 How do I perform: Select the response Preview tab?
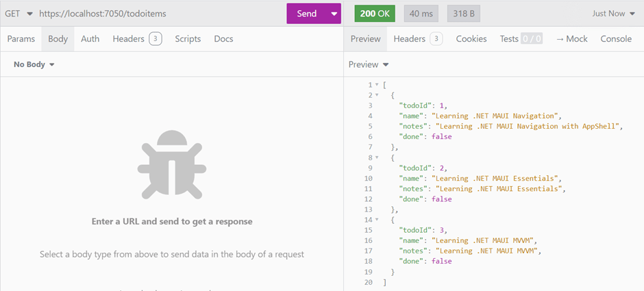[365, 39]
